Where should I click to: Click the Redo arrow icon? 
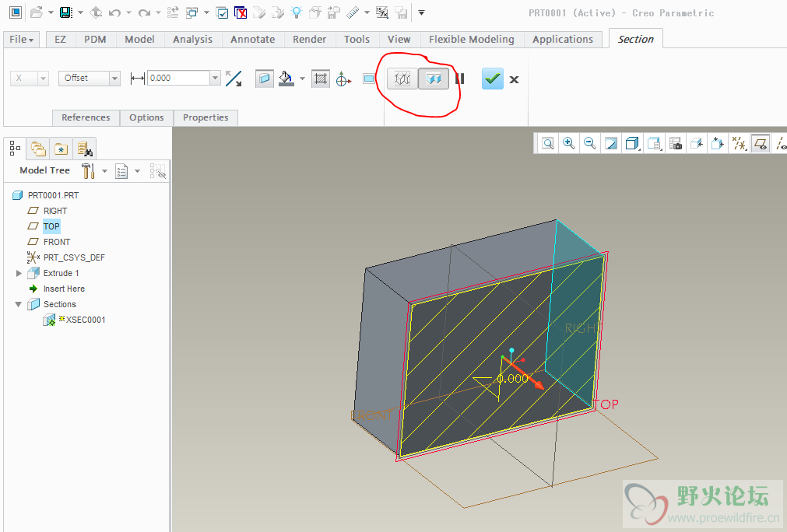(x=144, y=12)
